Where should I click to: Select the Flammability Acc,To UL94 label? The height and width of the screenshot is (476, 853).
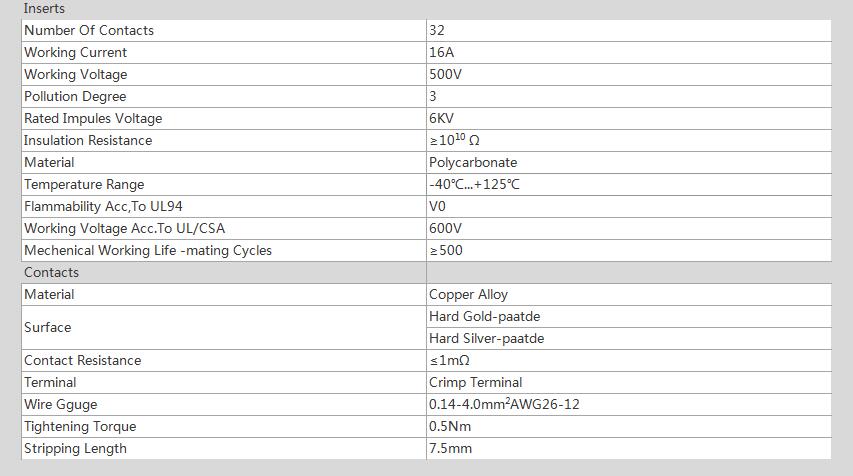tap(103, 206)
